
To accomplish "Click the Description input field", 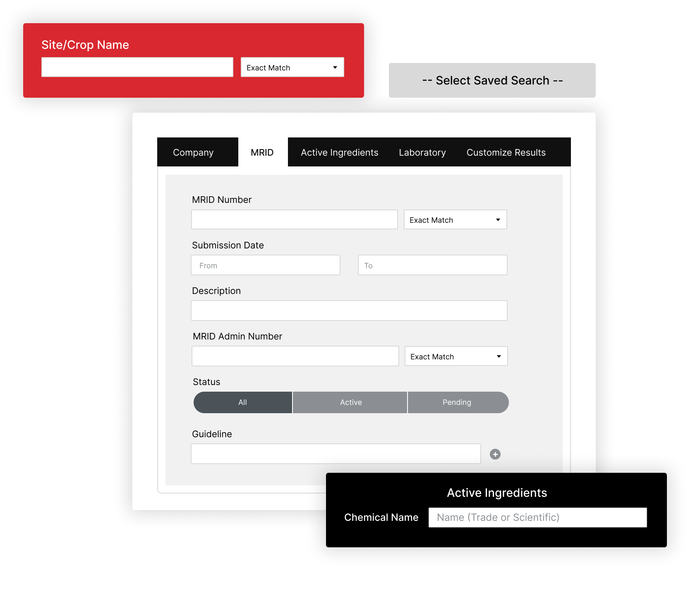I will [349, 311].
